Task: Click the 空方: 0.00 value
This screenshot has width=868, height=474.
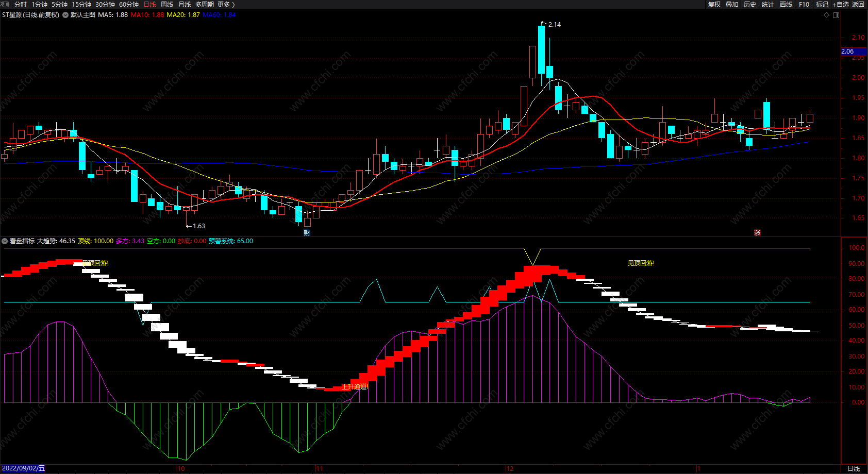Action: pos(161,241)
